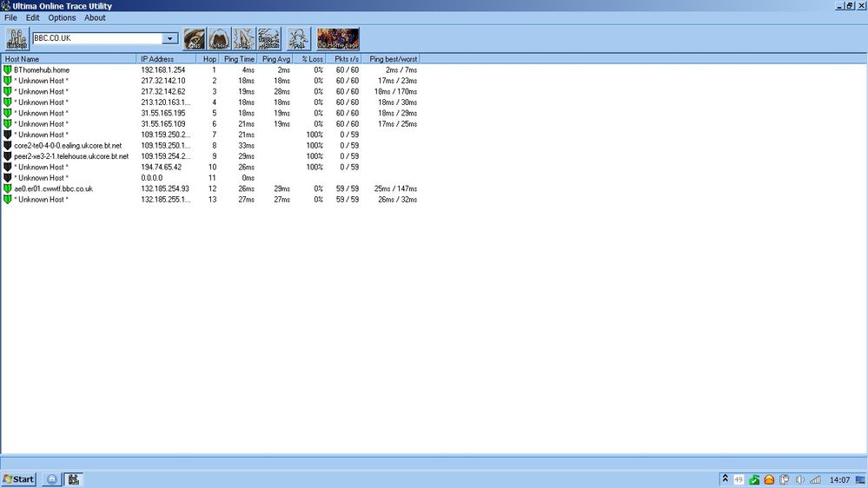The image size is (868, 488).
Task: Click black shield for 0.0.0.0 row
Action: point(7,178)
